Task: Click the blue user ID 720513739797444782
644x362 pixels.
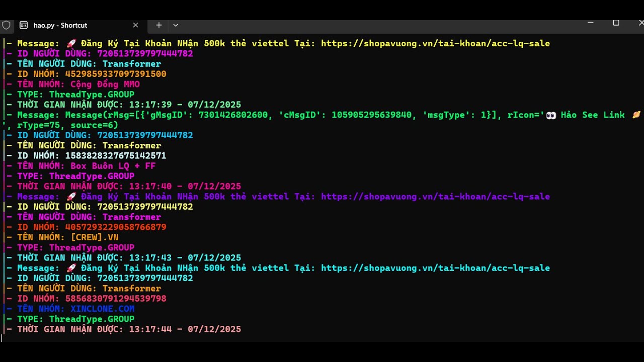Action: tap(145, 135)
